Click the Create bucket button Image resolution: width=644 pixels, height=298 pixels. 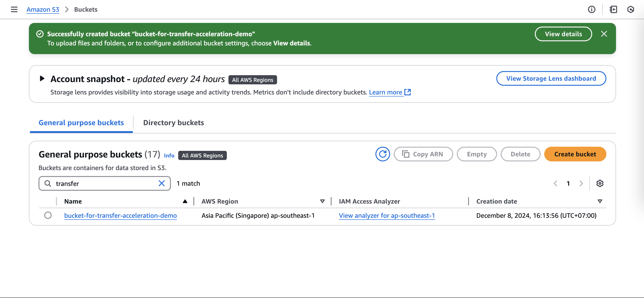(575, 154)
